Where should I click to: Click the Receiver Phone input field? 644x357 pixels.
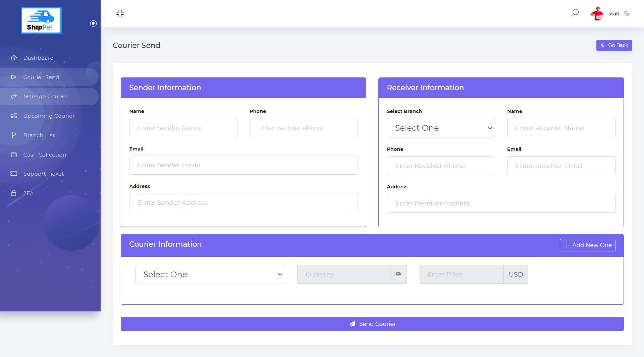[441, 166]
